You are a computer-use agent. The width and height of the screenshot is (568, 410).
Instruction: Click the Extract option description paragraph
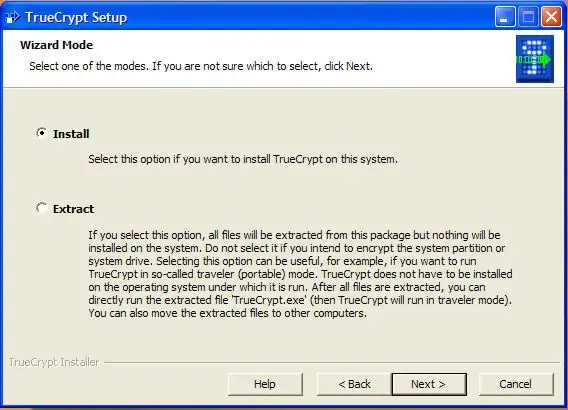pyautogui.click(x=300, y=274)
